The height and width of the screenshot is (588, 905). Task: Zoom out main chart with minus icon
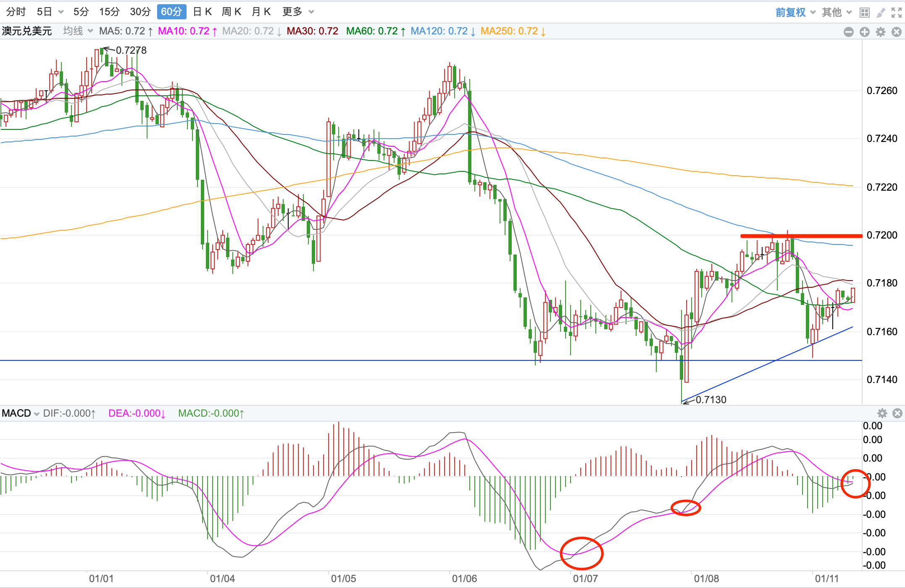849,32
